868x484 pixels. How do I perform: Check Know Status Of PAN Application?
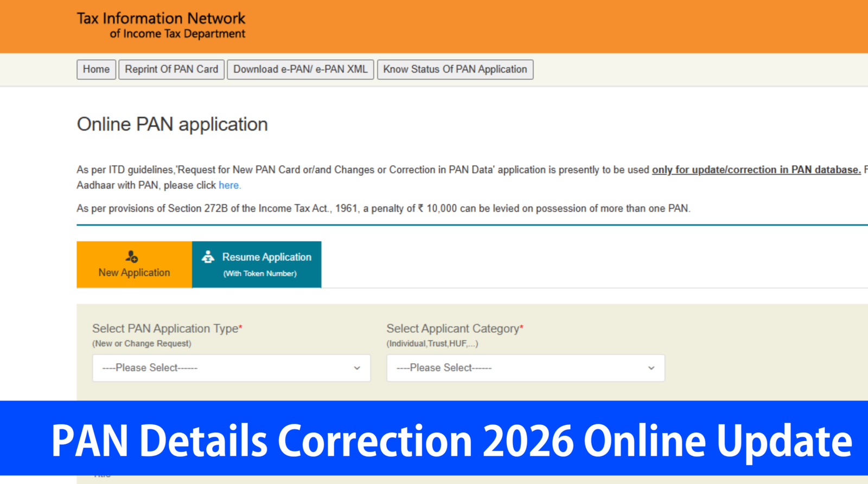(x=455, y=69)
